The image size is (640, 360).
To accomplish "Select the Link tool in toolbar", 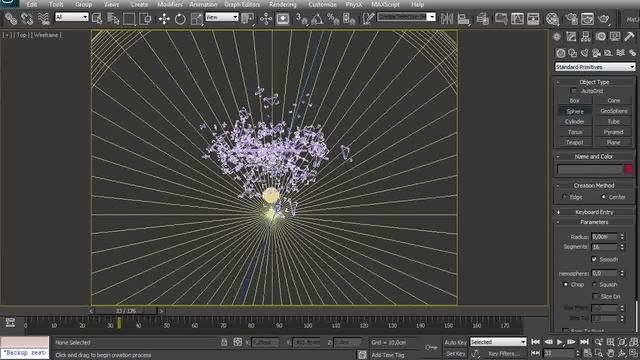I will [x=11, y=19].
